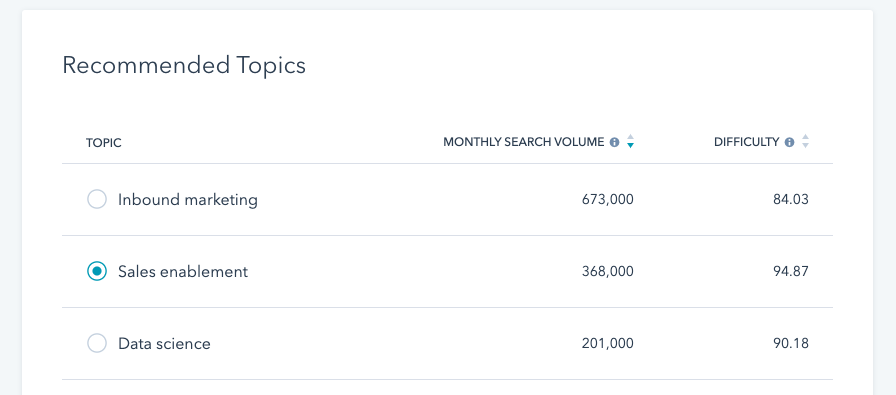Click the Difficulty info icon
This screenshot has height=395, width=896.
[x=789, y=142]
